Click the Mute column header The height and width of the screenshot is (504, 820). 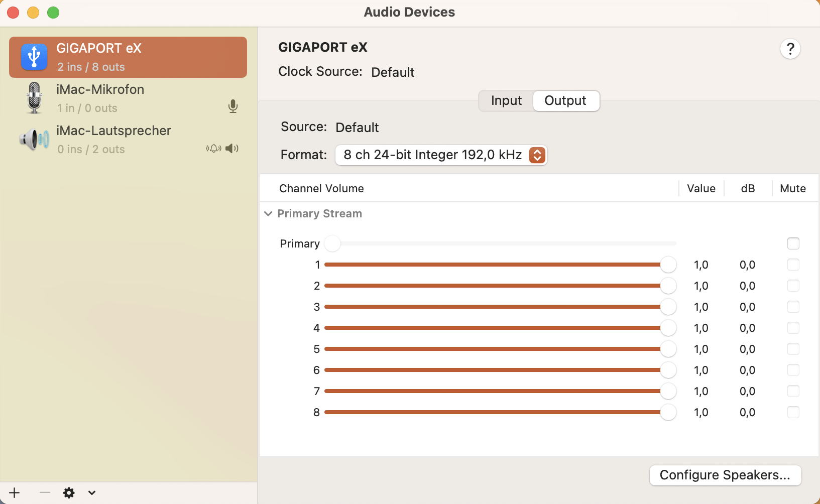coord(793,188)
